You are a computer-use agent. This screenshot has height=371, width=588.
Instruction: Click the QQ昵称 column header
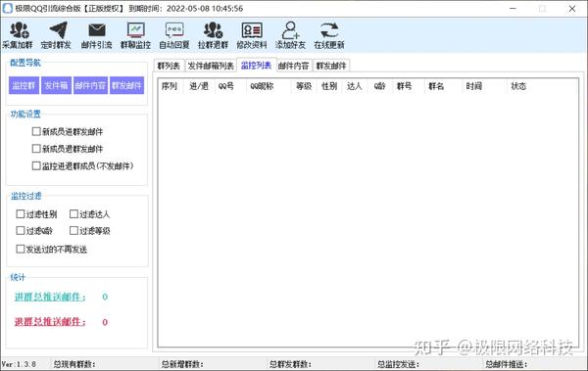click(x=269, y=86)
